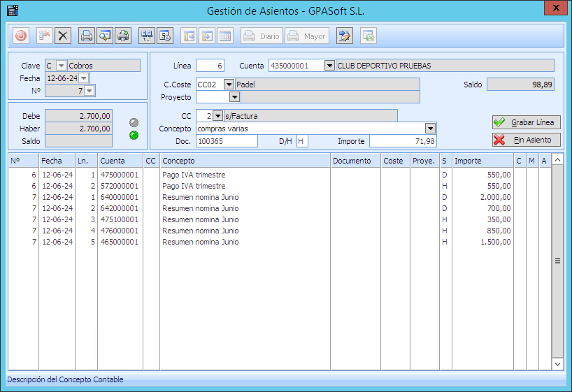This screenshot has height=392, width=572.
Task: Click the X delete icon in toolbar
Action: coord(63,36)
